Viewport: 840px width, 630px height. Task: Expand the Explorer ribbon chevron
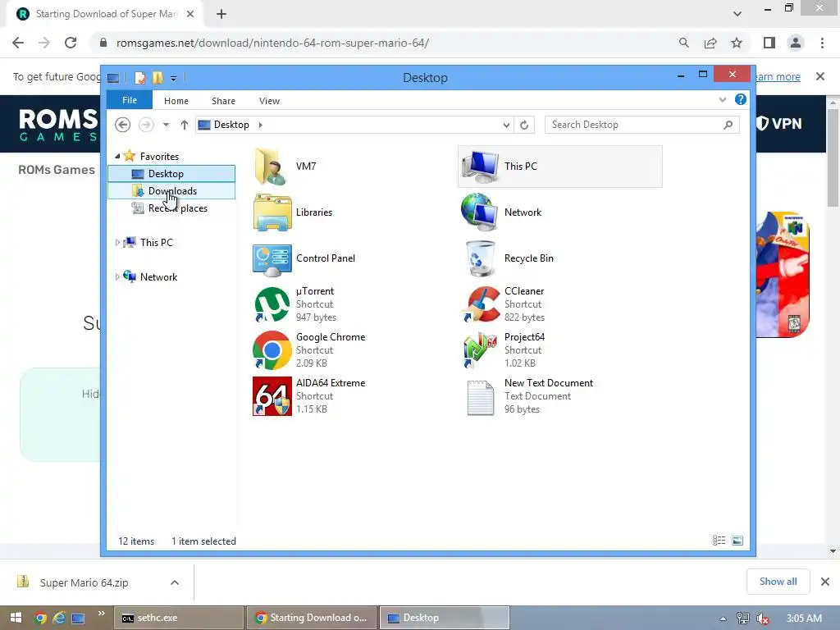click(x=722, y=99)
